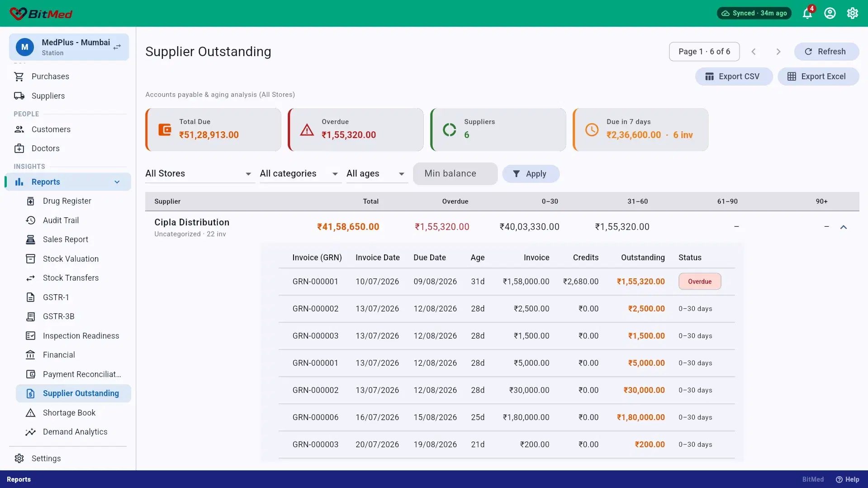Open the Audit Trail report
Viewport: 868px width, 488px height.
(73, 220)
